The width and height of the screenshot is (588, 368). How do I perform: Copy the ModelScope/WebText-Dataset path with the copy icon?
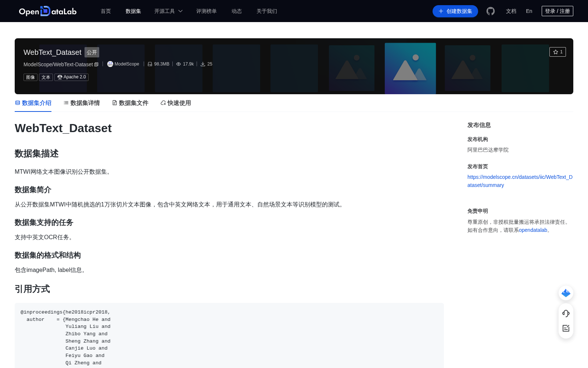[x=96, y=64]
